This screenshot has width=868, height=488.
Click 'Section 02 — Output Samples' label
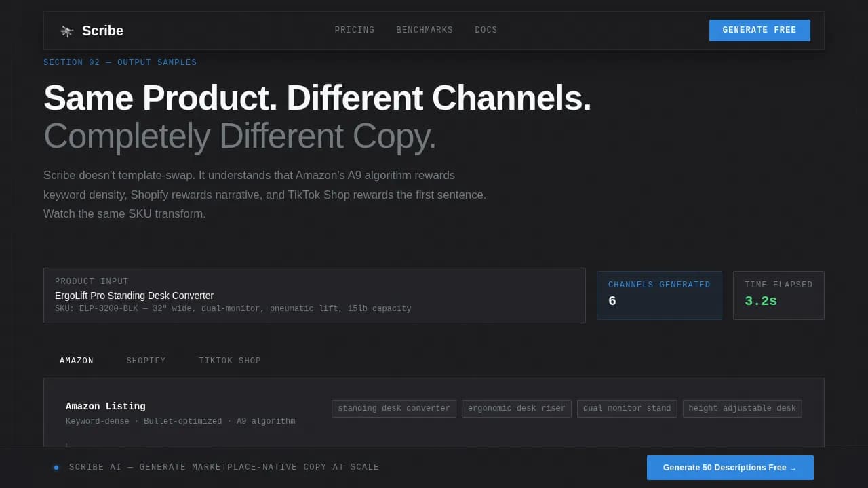pyautogui.click(x=120, y=62)
